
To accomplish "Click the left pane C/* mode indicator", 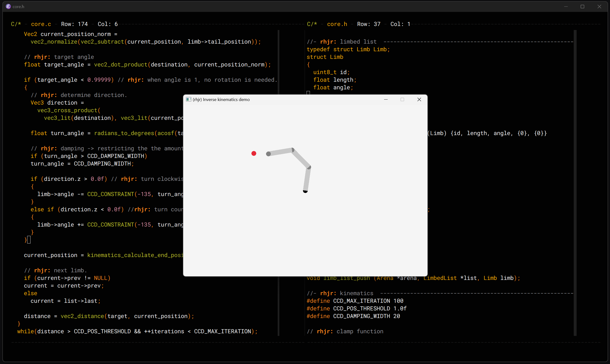I will (16, 24).
